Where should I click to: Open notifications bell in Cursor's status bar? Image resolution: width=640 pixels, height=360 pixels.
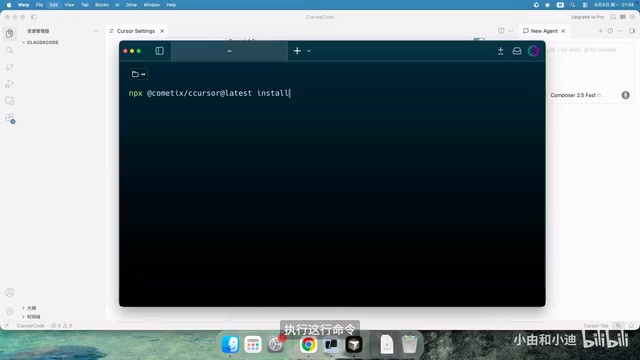click(x=631, y=326)
